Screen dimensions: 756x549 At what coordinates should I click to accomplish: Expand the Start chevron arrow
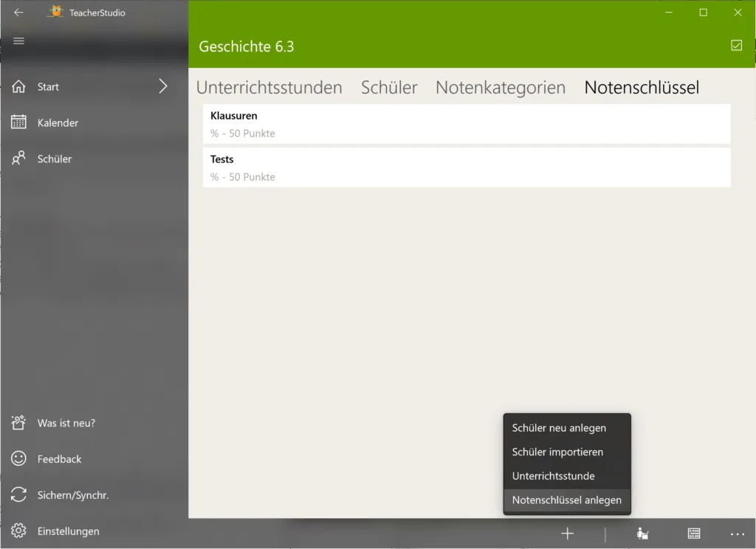(163, 86)
